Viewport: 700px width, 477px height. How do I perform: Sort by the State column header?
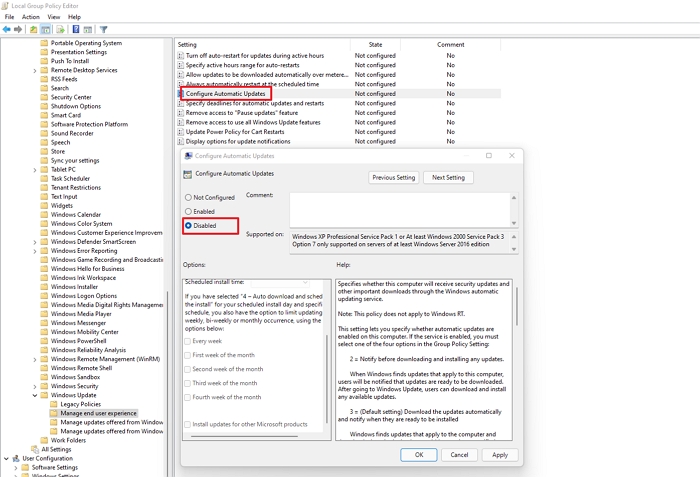(375, 45)
